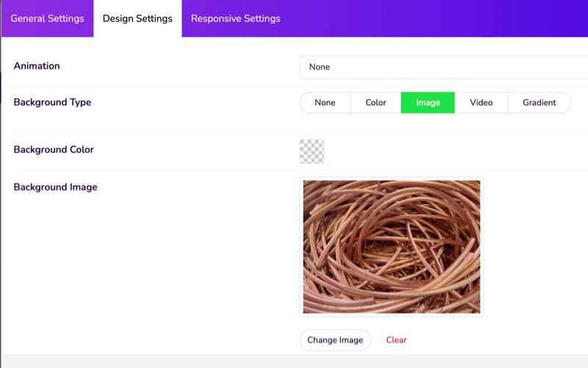
Task: Click the Background Image label
Action: pyautogui.click(x=56, y=187)
